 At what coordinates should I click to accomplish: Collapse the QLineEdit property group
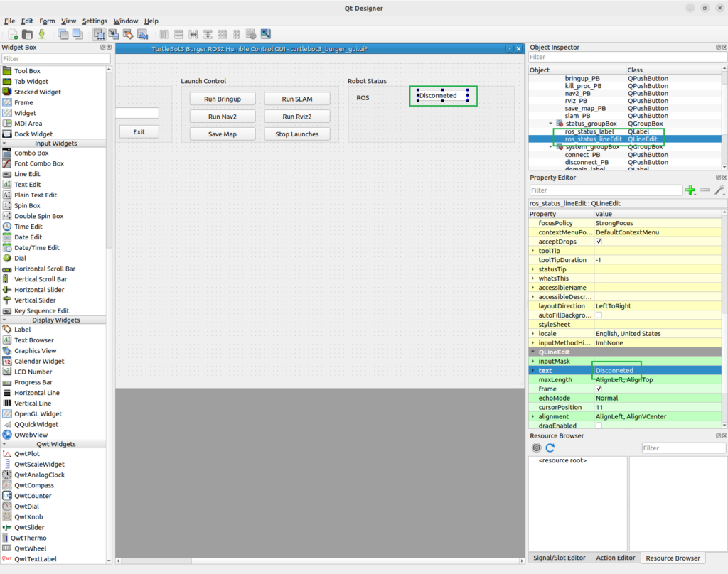[x=533, y=352]
